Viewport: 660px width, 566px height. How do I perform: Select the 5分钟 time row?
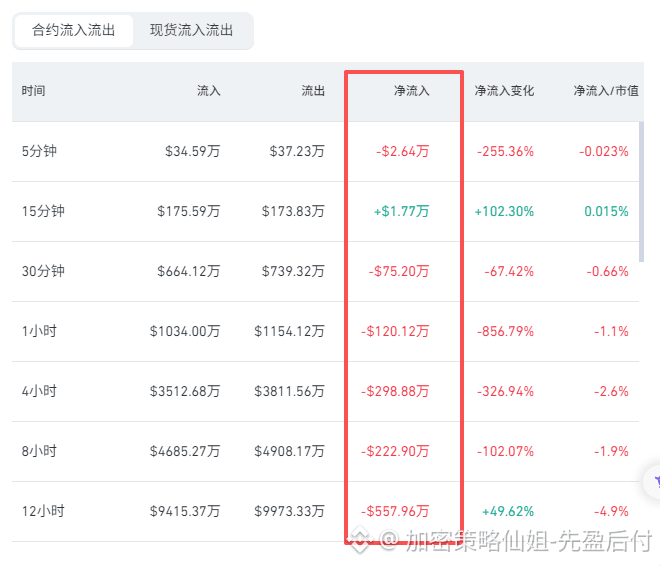(325, 151)
